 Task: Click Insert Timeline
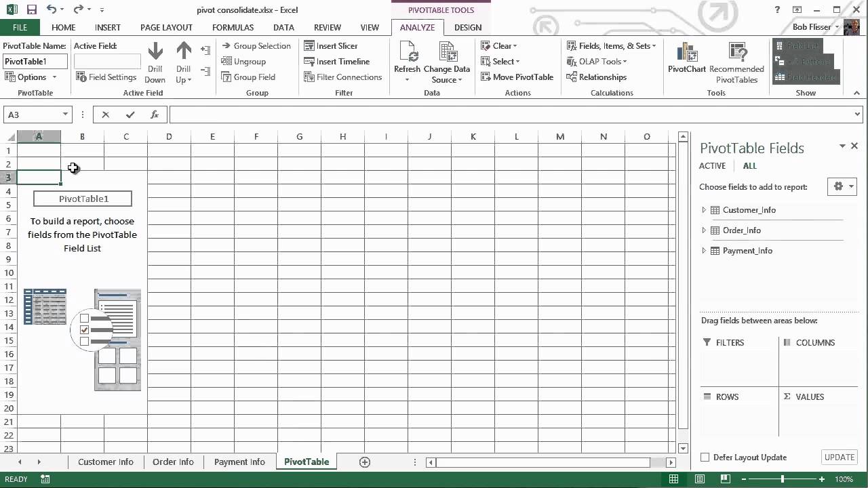coord(337,62)
